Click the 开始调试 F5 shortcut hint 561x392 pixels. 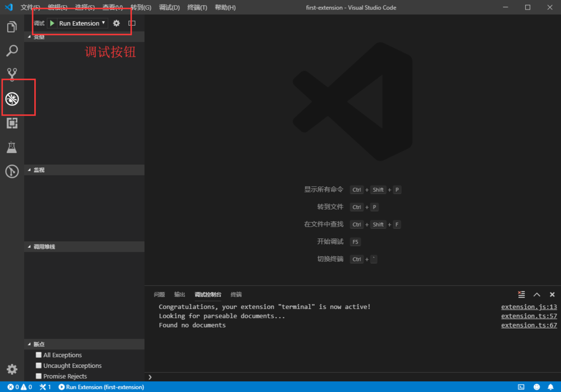(338, 242)
